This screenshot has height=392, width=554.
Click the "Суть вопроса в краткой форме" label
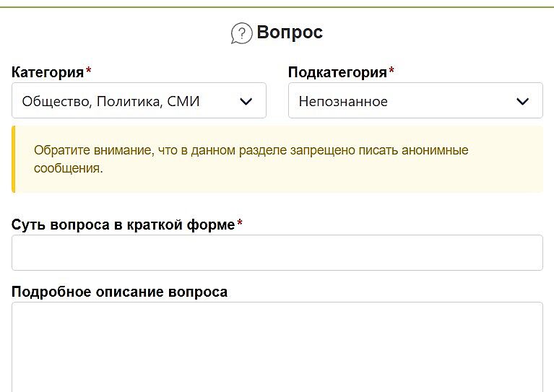pos(123,225)
